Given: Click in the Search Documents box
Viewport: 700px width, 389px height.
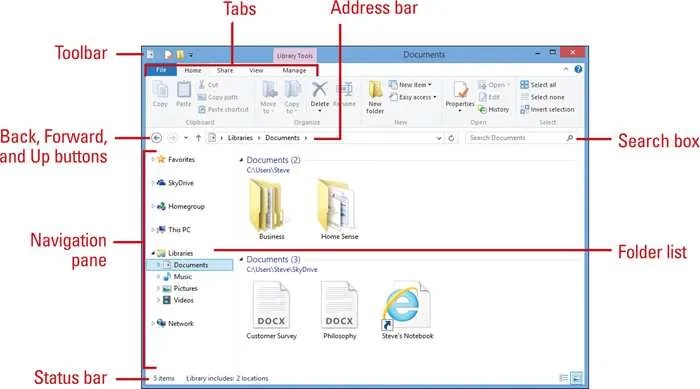Looking at the screenshot, I should click(x=520, y=138).
